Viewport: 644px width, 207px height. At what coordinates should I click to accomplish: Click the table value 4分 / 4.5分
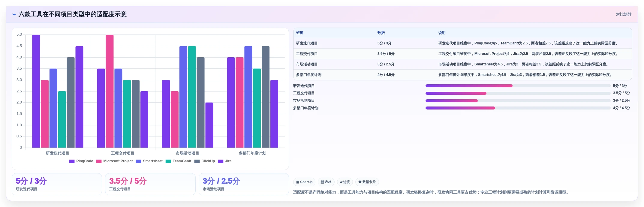coord(386,75)
